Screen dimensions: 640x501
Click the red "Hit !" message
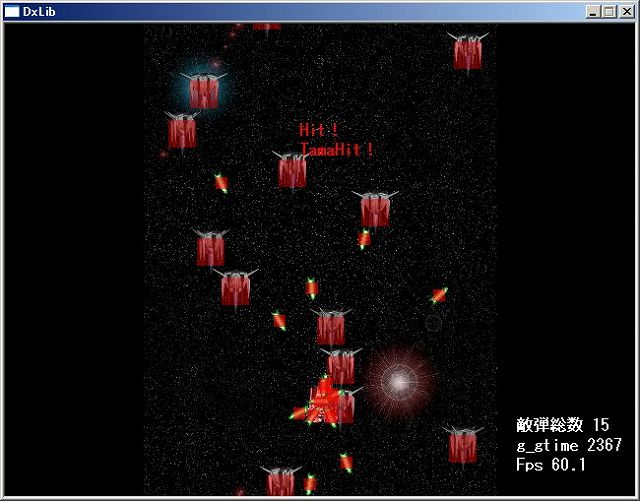pyautogui.click(x=318, y=130)
